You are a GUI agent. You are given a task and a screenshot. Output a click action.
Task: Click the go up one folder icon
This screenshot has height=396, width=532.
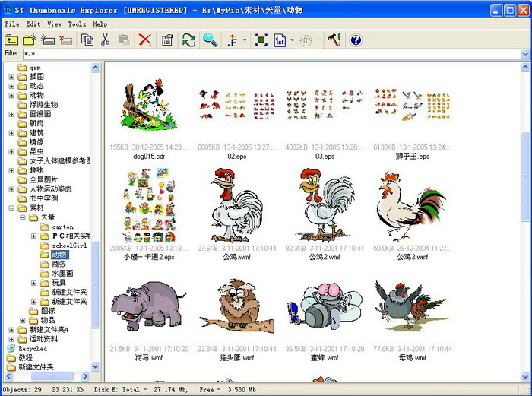[x=11, y=40]
